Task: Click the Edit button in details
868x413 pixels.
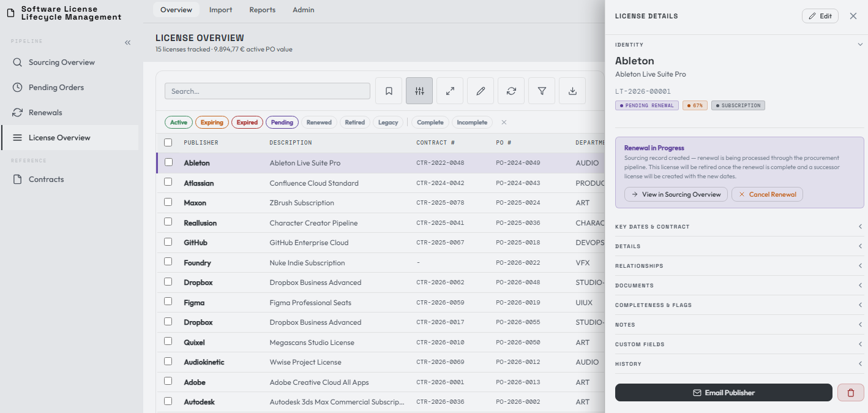Action: 820,16
